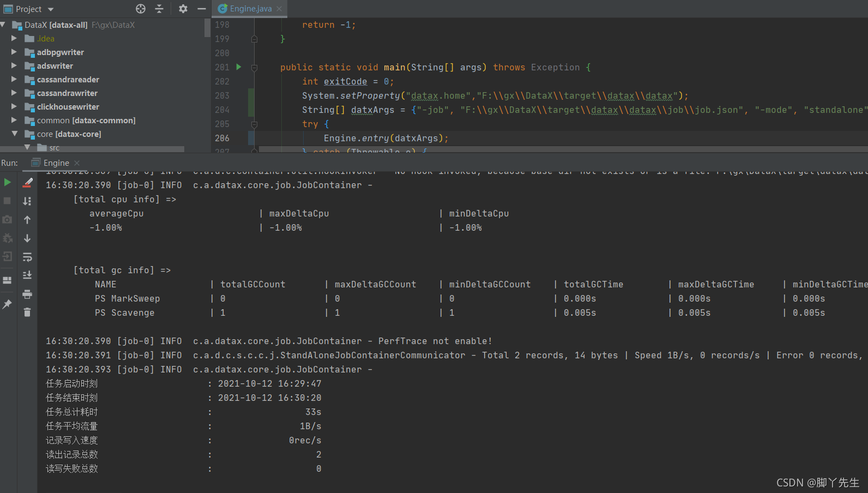Clear all console output with trash icon
Viewport: 868px width, 493px height.
(27, 312)
